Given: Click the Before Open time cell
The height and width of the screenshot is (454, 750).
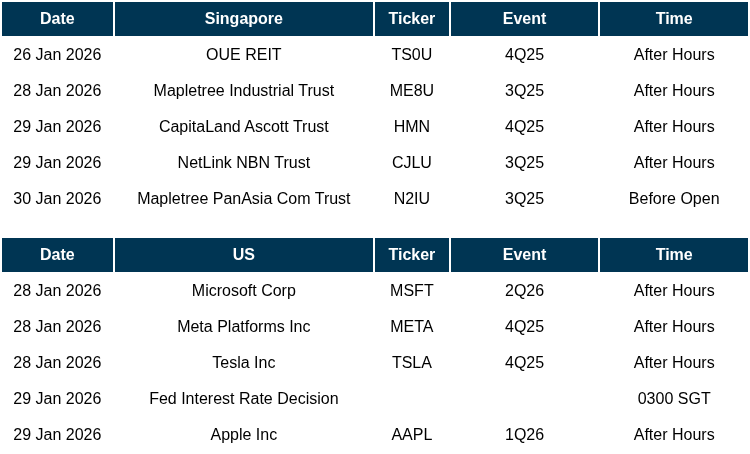Looking at the screenshot, I should click(x=673, y=199).
